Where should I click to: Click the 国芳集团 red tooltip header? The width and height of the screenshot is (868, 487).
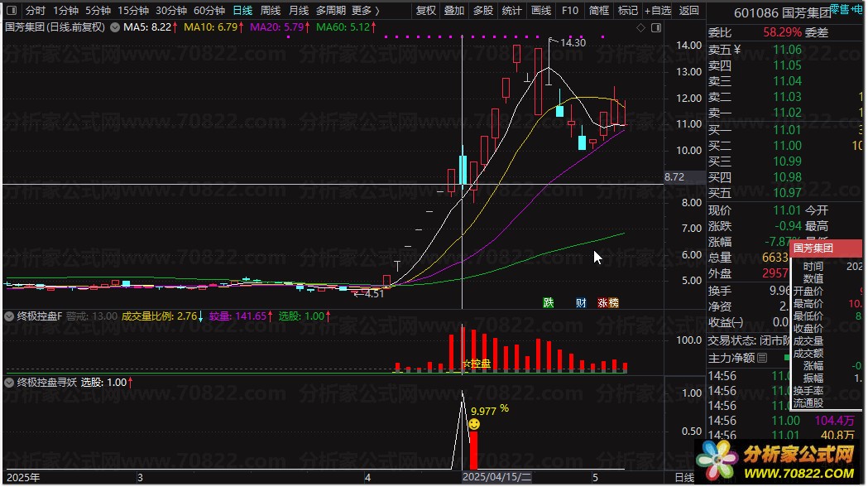click(827, 248)
